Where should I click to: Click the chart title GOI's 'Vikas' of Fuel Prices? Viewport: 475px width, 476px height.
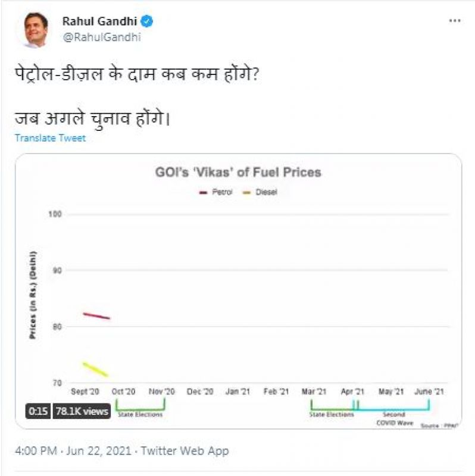pos(238,173)
